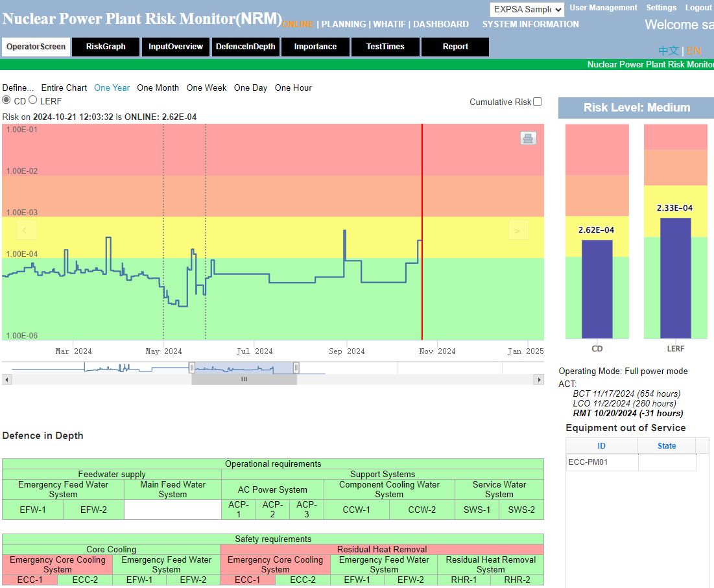Viewport: 714px width, 588px height.
Task: Switch language to 中文
Action: [x=667, y=50]
